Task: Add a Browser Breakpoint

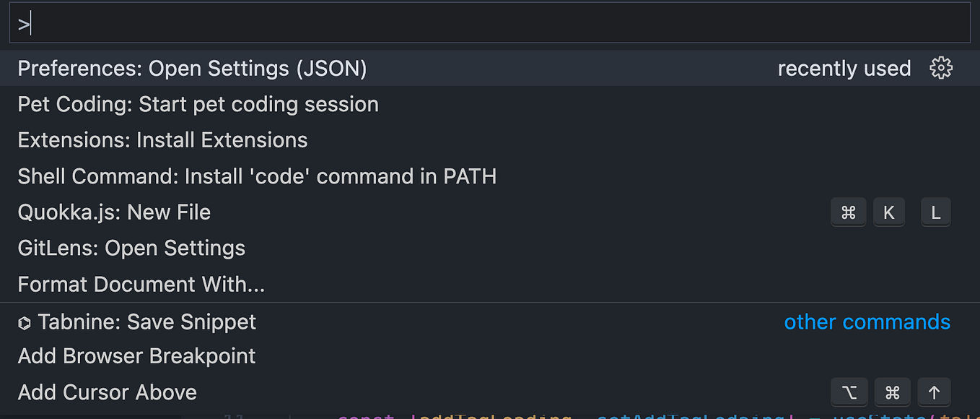Action: coord(136,355)
